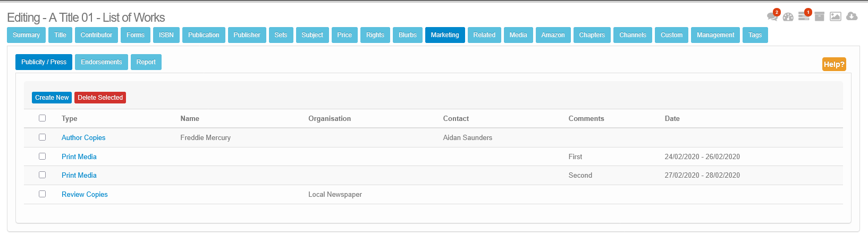Screen dimensions: 868x235
Task: Go to the Amazon tab
Action: tap(553, 35)
